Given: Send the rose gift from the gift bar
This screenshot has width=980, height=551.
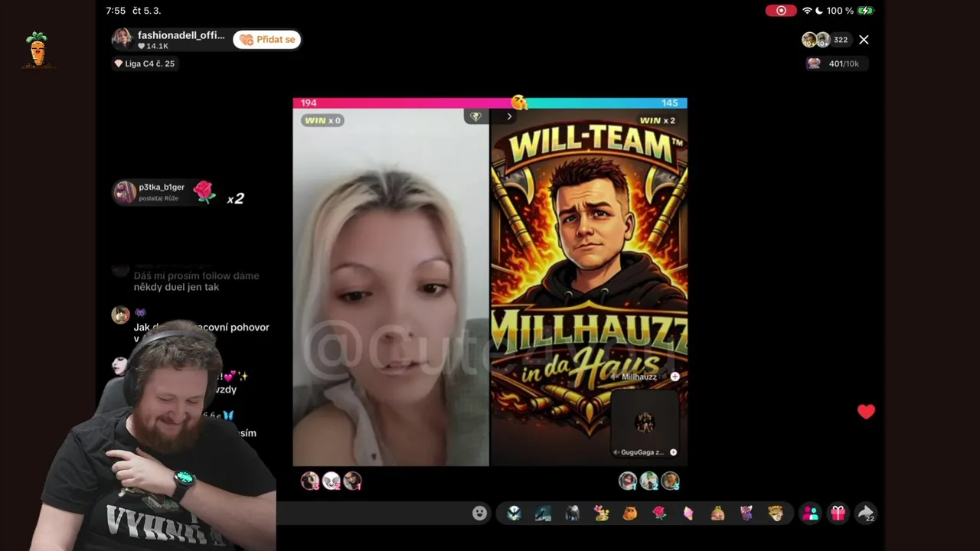Looking at the screenshot, I should point(659,514).
